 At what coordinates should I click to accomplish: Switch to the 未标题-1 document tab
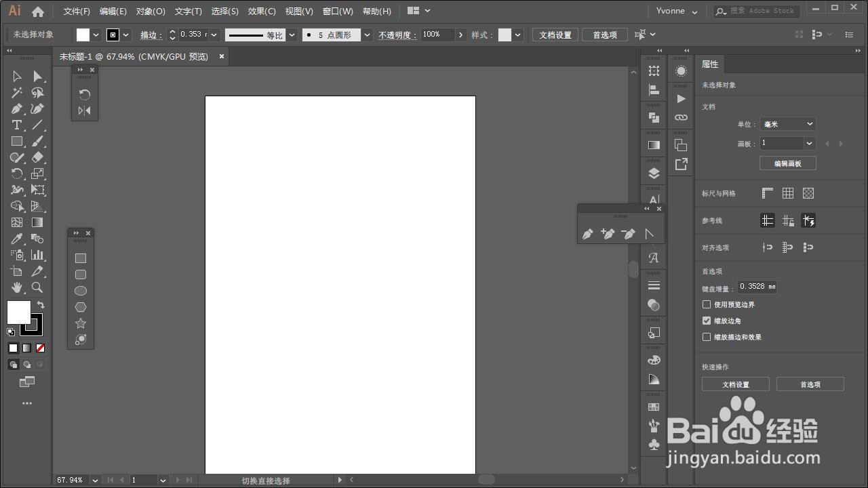coord(133,56)
